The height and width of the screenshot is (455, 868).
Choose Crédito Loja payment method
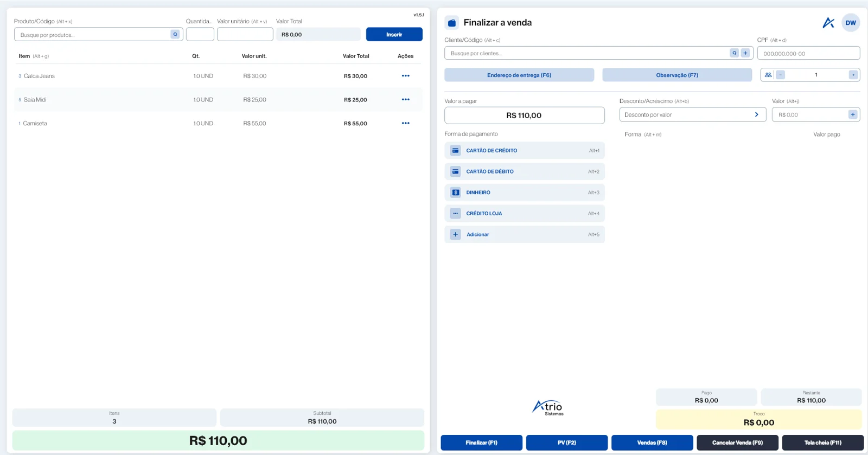click(525, 214)
